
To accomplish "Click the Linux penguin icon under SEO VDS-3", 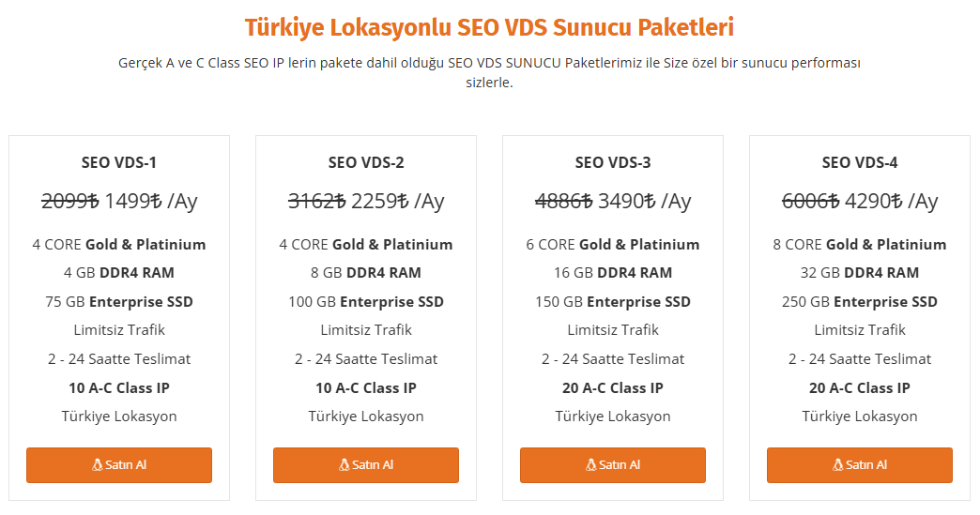I will 590,465.
